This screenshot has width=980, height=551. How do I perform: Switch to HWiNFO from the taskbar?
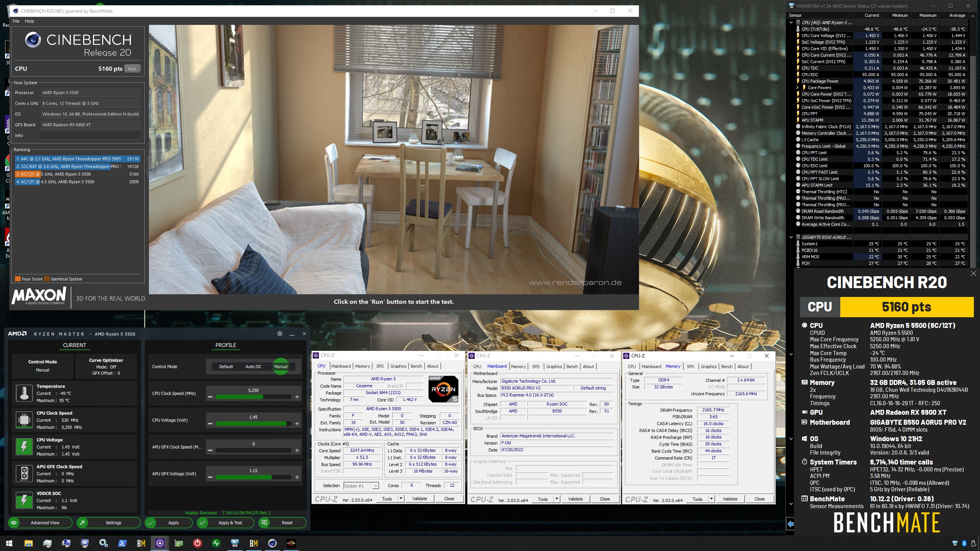[235, 543]
